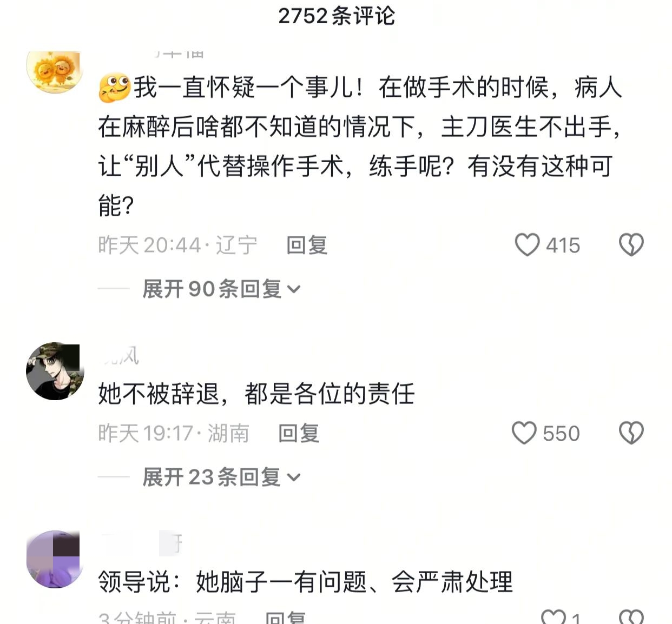This screenshot has height=624, width=672.
Task: Tap the 2752条评论 header
Action: [336, 16]
